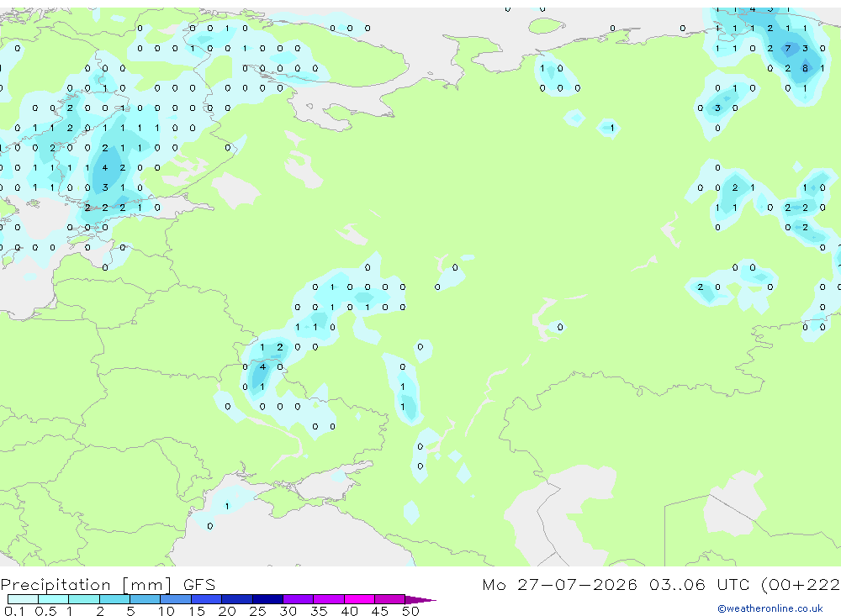This screenshot has height=616, width=841.
Task: Click the 25–30 mm dark blue swatch
Action: [267, 599]
